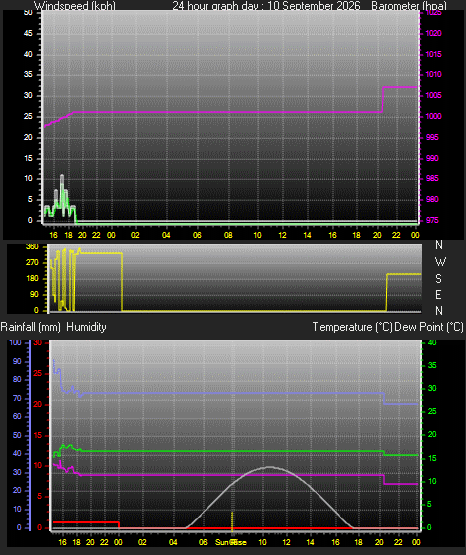Click humidity axis value 60
The height and width of the screenshot is (555, 466).
point(17,416)
